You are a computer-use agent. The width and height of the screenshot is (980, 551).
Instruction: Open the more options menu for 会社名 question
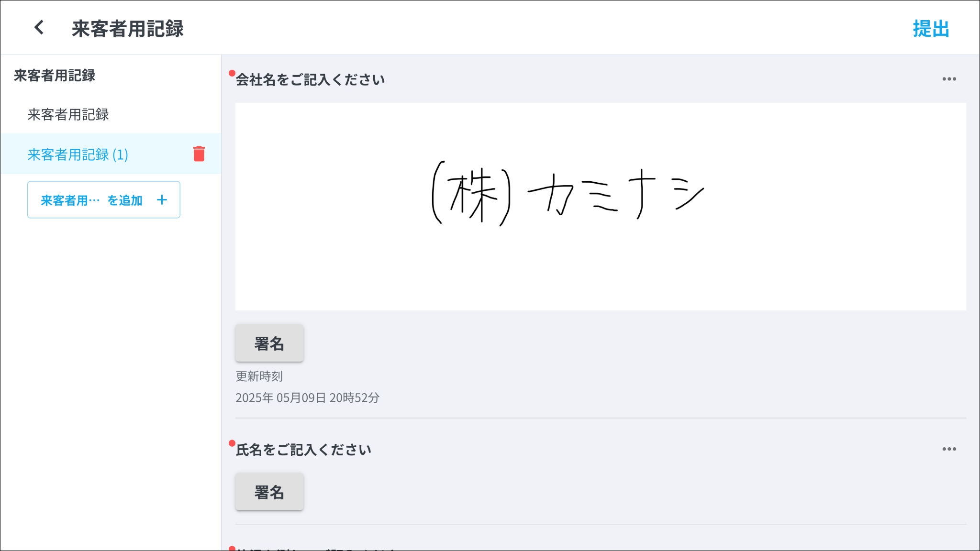(949, 79)
